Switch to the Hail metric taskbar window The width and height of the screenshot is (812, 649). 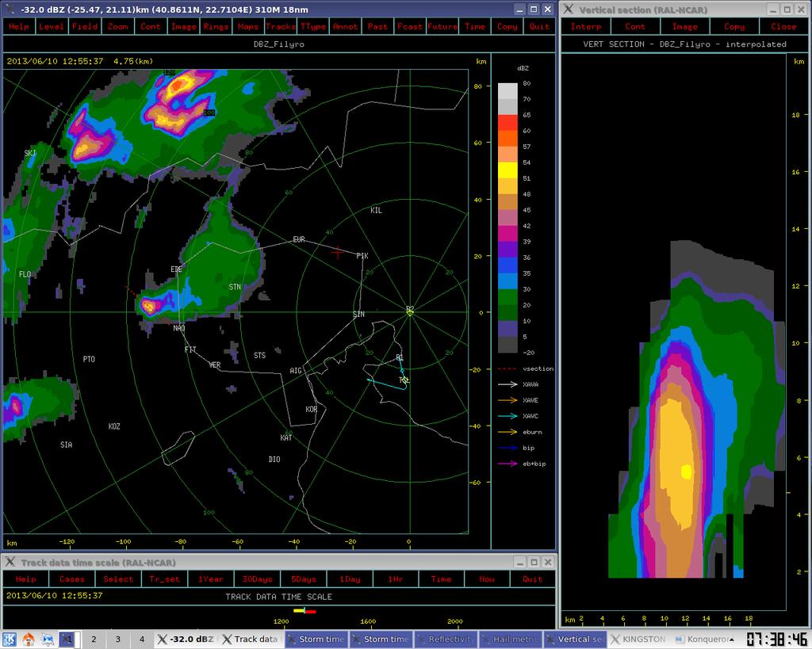click(x=511, y=639)
